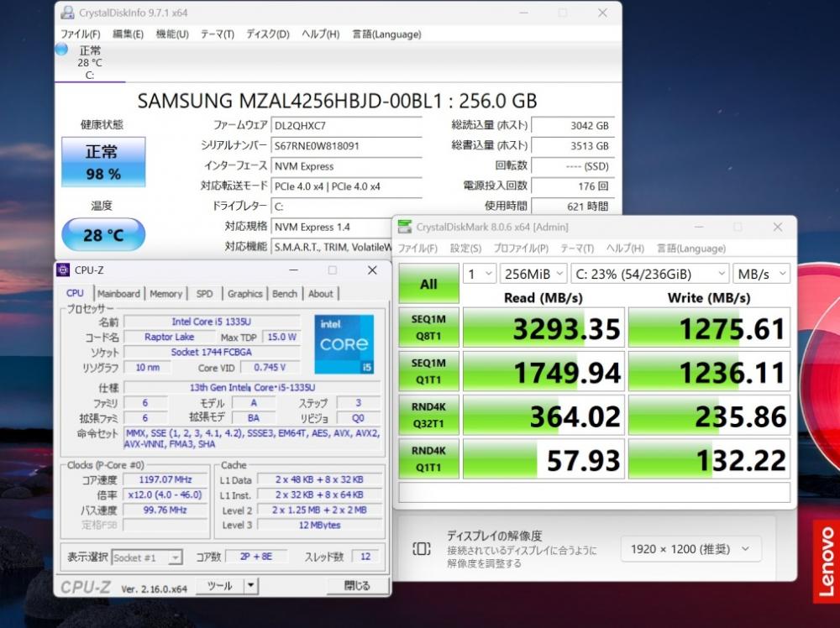Start all benchmarks with the All button

click(428, 284)
